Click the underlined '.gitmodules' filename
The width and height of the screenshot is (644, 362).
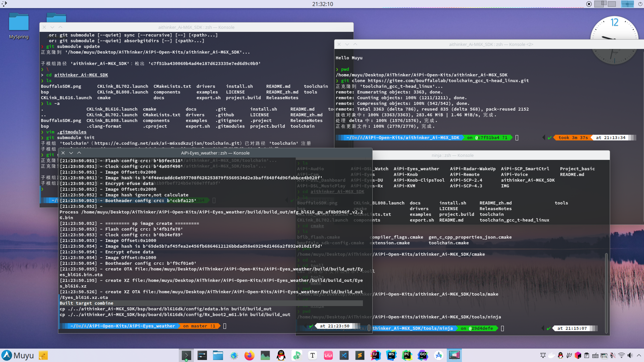71,132
